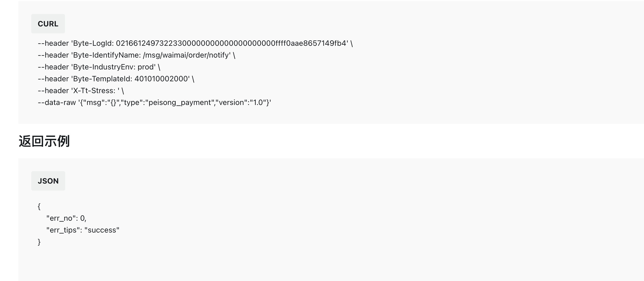Image resolution: width=644 pixels, height=281 pixels.
Task: Click the X-Tt-Stress header line
Action: coord(81,91)
